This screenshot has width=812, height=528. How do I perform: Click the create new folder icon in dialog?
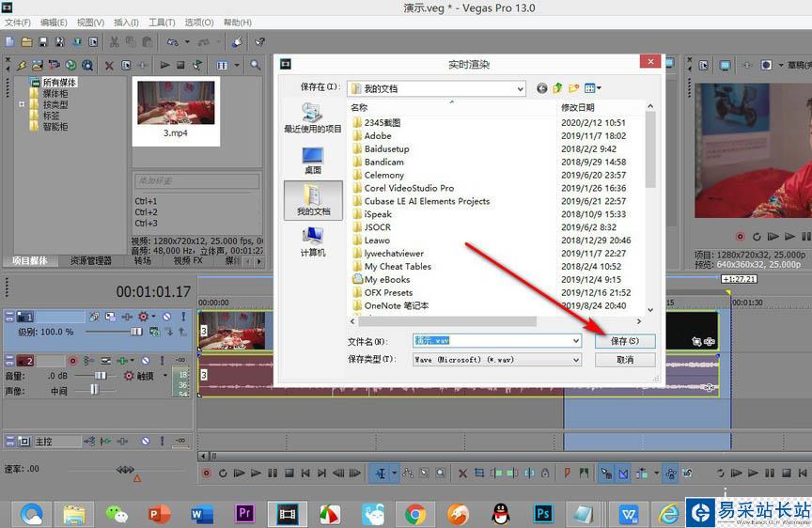pyautogui.click(x=573, y=88)
